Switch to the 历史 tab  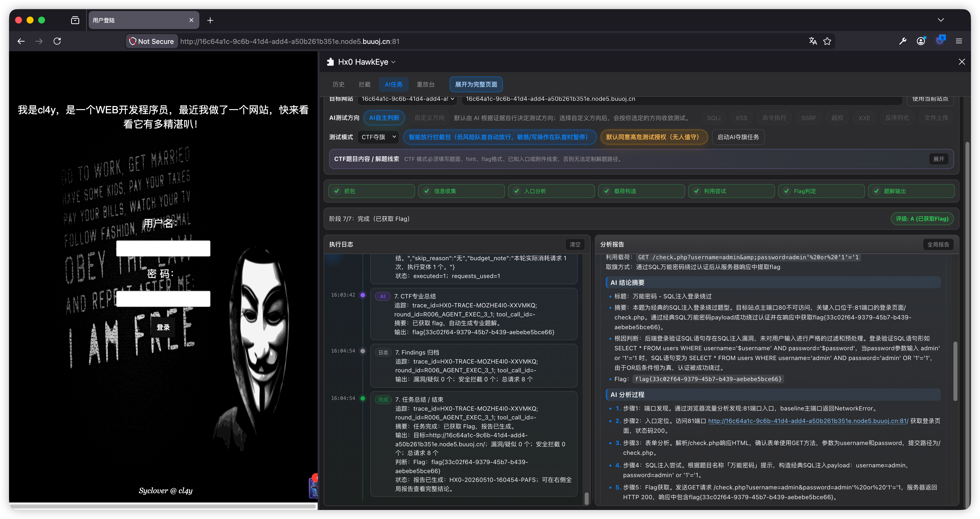point(338,84)
